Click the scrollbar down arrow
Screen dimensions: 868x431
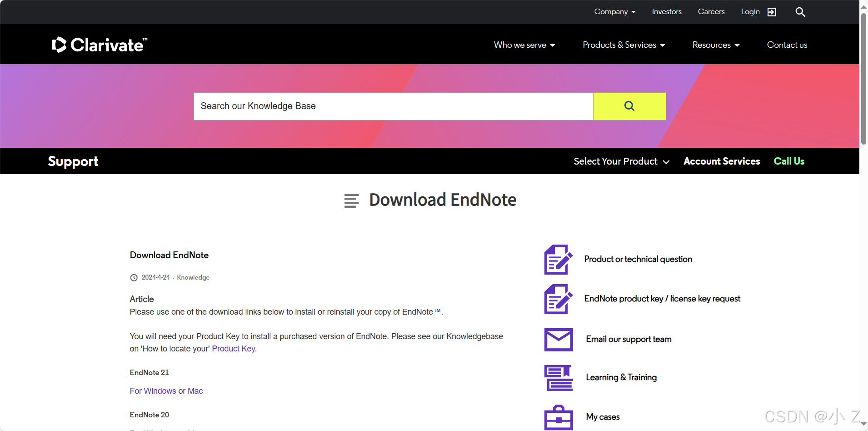coord(863,424)
